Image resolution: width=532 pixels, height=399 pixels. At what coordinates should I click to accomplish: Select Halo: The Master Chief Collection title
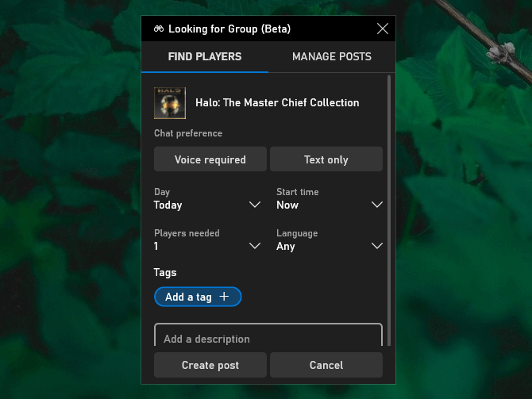277,102
